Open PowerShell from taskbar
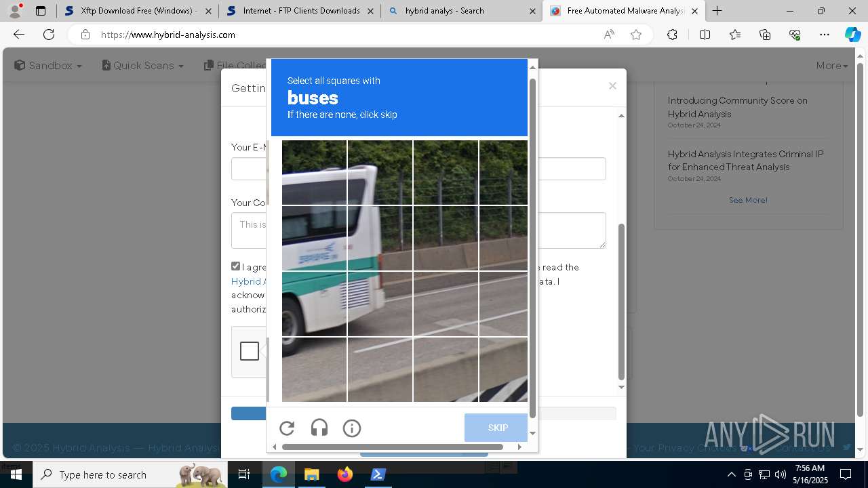Screen dimensions: 868x488 click(x=378, y=474)
